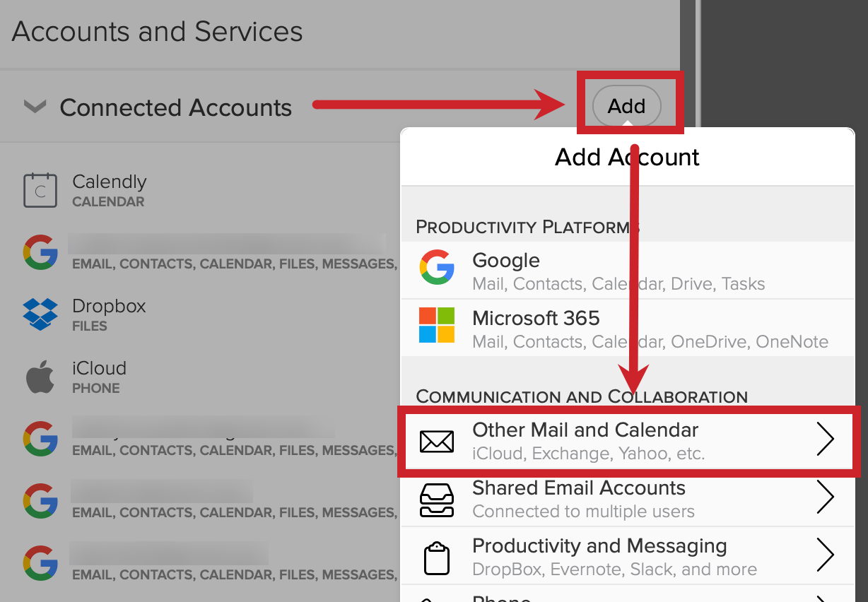Click the Shared Email Accounts inbox icon
Image resolution: width=868 pixels, height=602 pixels.
tap(437, 500)
